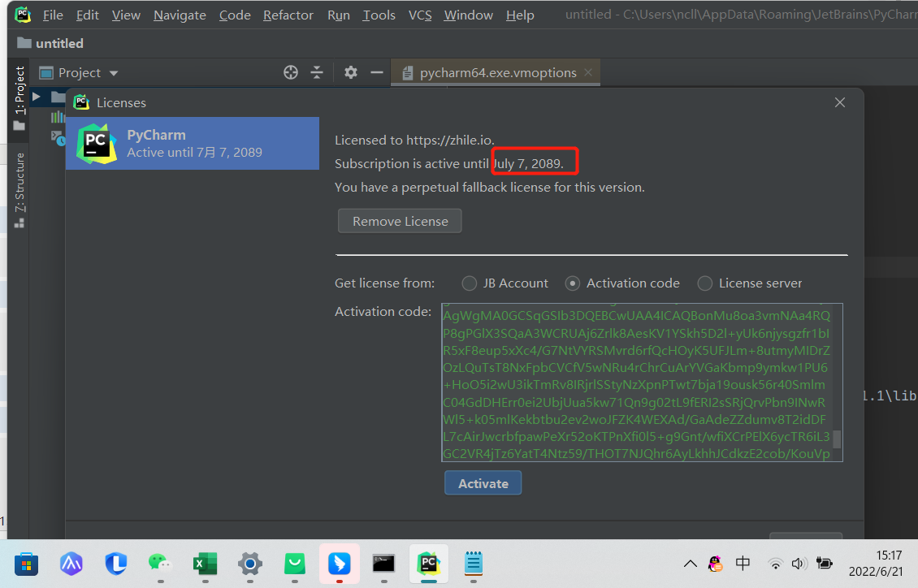Open the Notepad taskbar icon
This screenshot has width=918, height=588.
tap(473, 564)
